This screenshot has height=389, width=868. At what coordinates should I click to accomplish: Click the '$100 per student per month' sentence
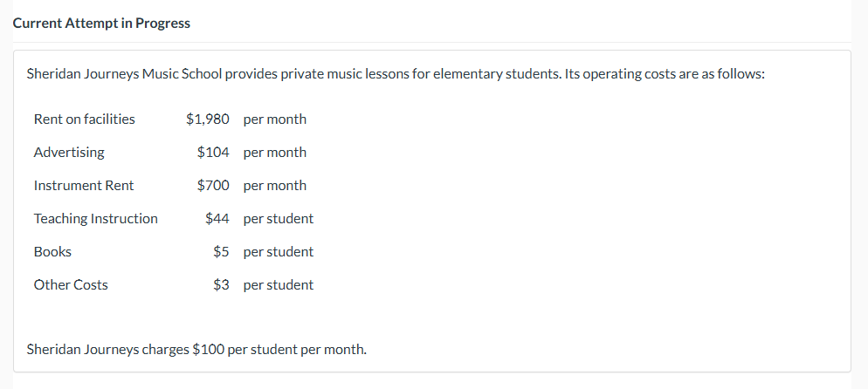tap(197, 350)
